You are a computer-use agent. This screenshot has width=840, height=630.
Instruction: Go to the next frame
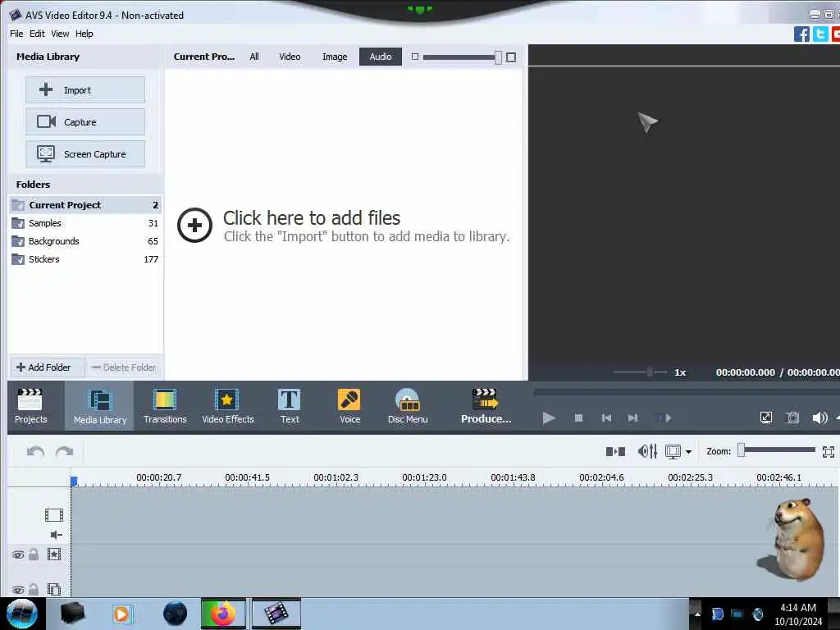coord(632,418)
